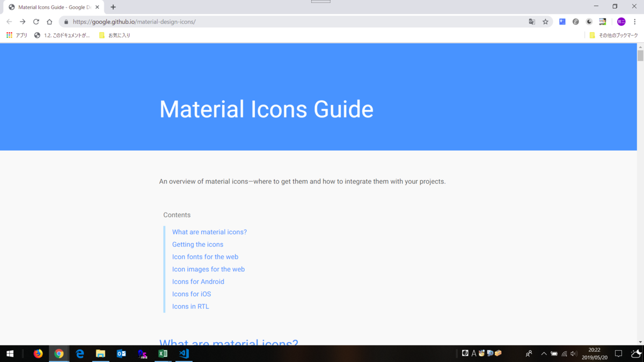Click the blue Trello extension icon
644x362 pixels.
click(562, 22)
